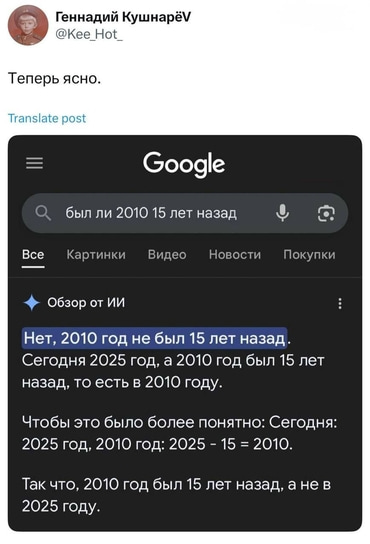Viewport: 370px width, 544px height.
Task: Switch to the Видео tab
Action: (x=167, y=255)
